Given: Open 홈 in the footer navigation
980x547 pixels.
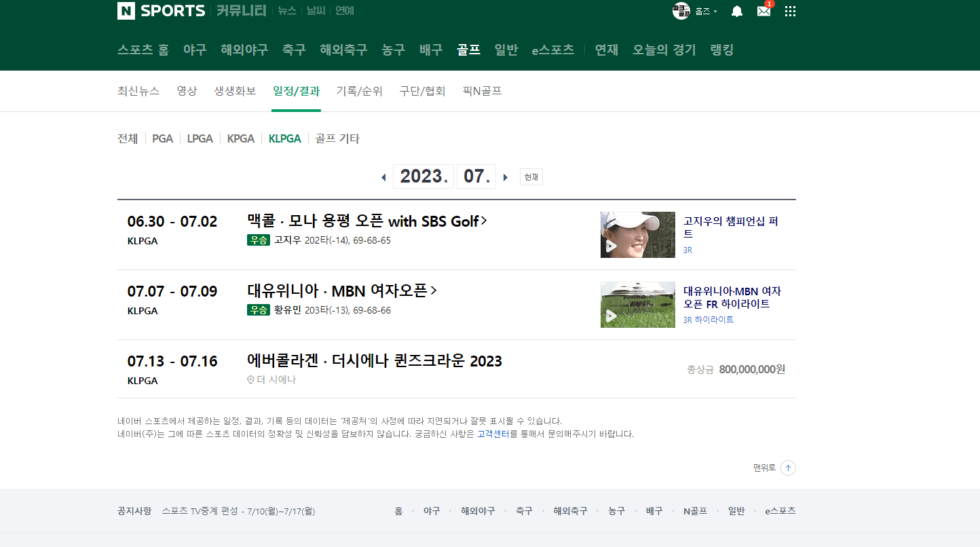Looking at the screenshot, I should 398,511.
